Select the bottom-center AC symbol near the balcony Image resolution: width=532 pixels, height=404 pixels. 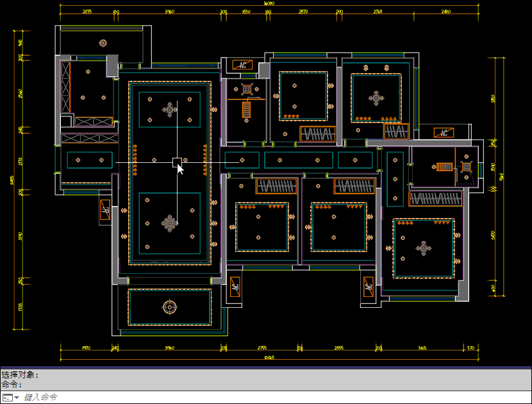click(x=235, y=287)
